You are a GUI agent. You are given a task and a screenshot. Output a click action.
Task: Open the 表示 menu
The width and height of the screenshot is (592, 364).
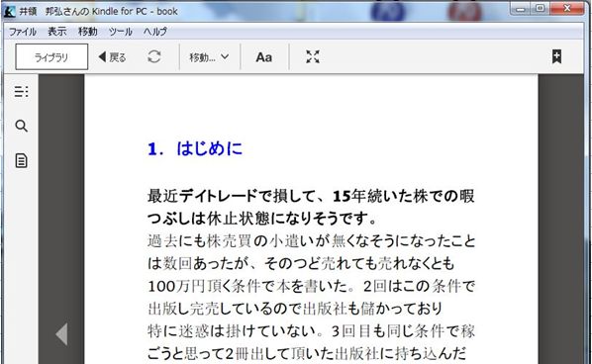(57, 32)
